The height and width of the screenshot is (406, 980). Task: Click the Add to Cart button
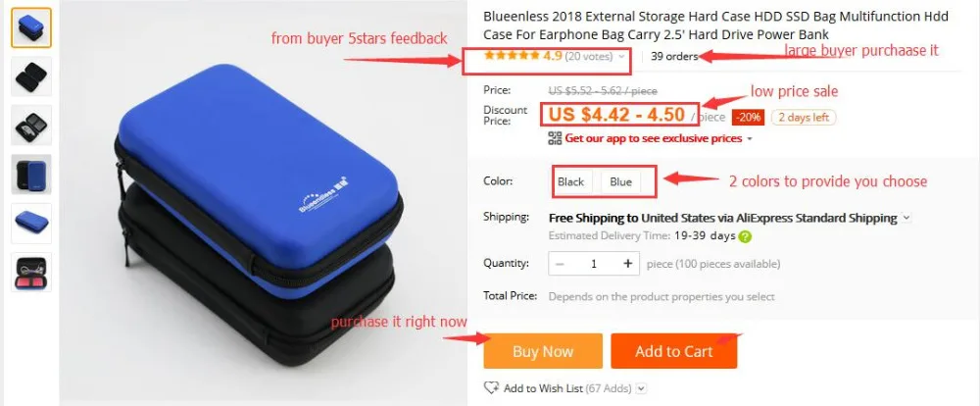click(x=674, y=351)
